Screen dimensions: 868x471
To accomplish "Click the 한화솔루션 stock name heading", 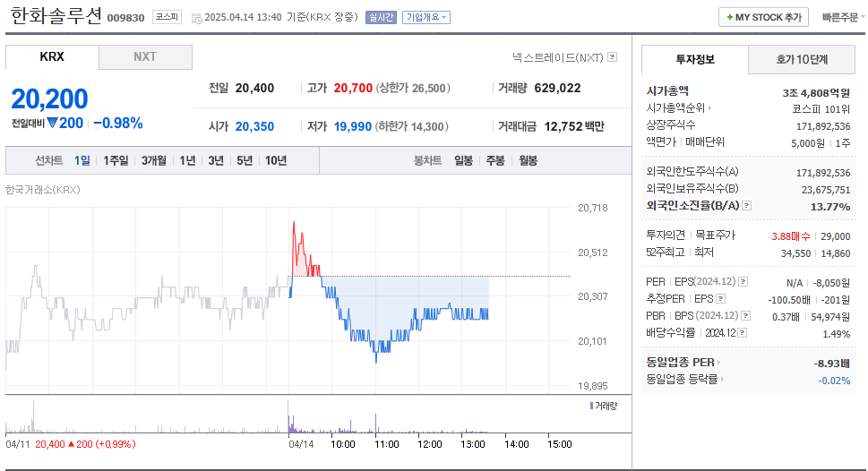I will tap(56, 15).
